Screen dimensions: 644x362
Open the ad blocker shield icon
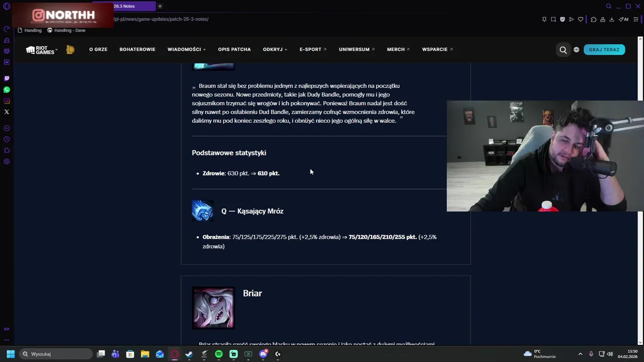click(562, 19)
